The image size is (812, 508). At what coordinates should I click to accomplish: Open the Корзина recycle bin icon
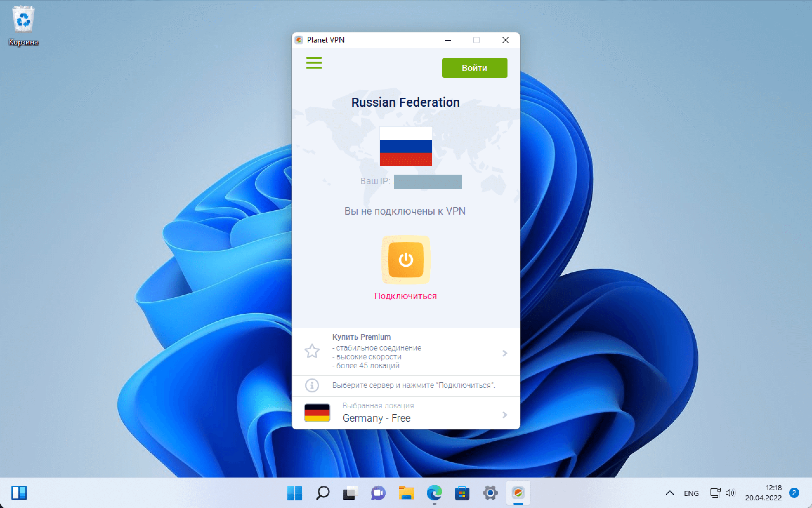[x=23, y=25]
